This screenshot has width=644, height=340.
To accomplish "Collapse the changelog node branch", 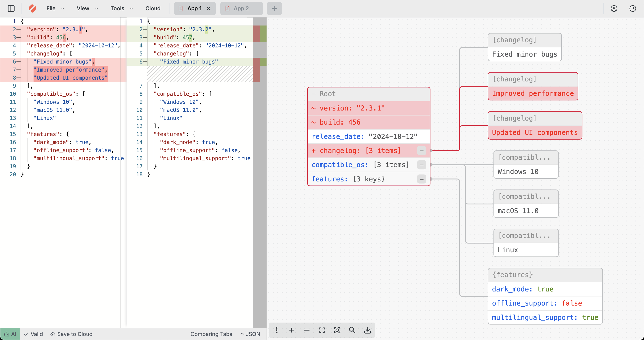I will (422, 151).
